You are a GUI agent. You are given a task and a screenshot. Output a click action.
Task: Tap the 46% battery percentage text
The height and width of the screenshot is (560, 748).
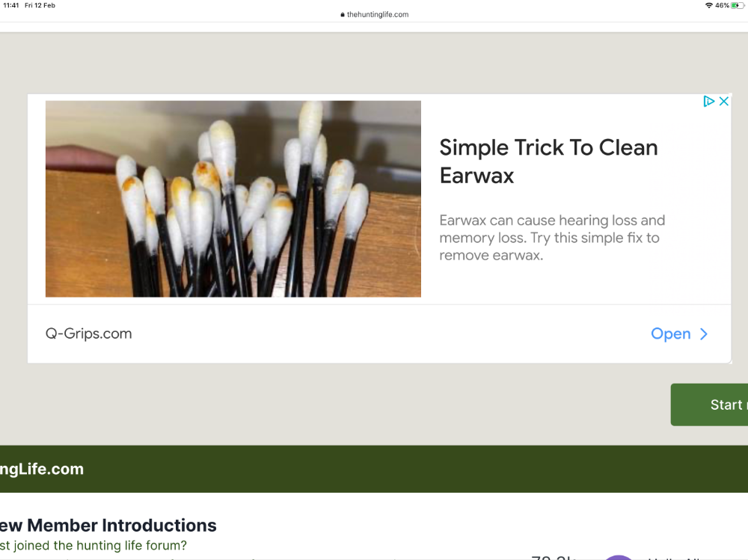tap(723, 5)
